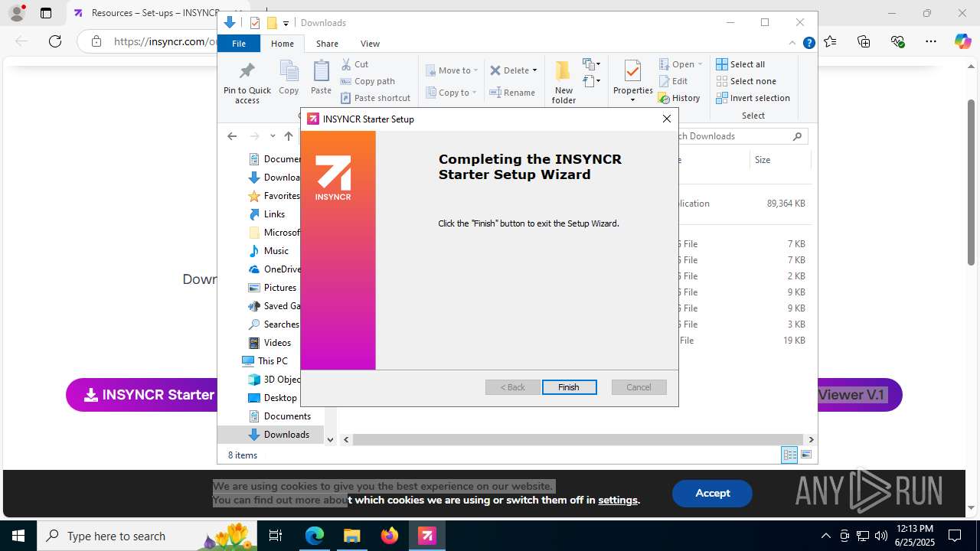Viewport: 980px width, 551px height.
Task: Click INSYNCR Starter download button on webpage
Action: [143, 395]
